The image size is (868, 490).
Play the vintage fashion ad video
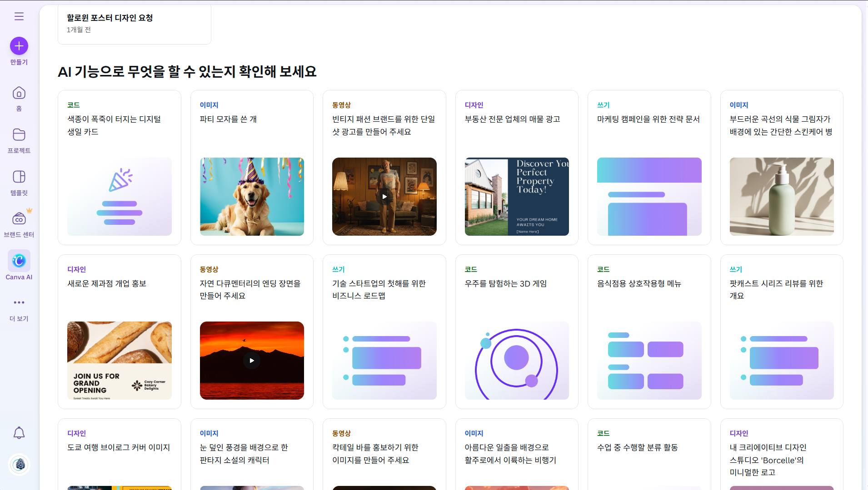pos(384,197)
